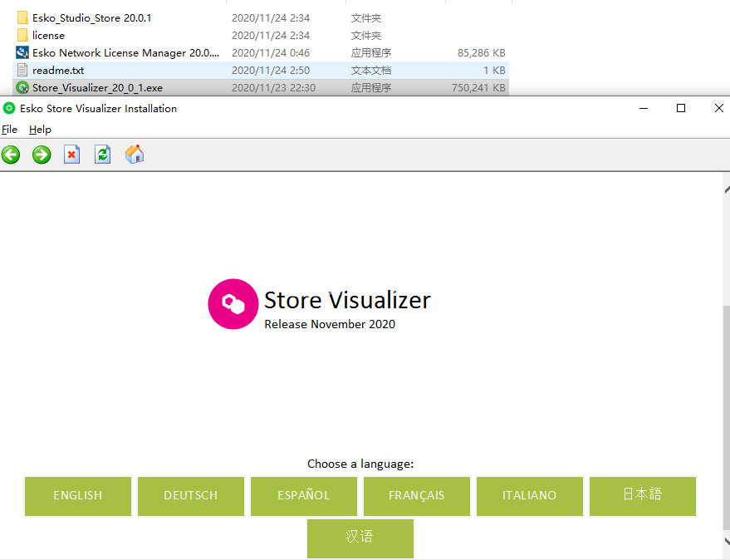Choose 日本語 as the language
The height and width of the screenshot is (560, 730).
(x=643, y=496)
